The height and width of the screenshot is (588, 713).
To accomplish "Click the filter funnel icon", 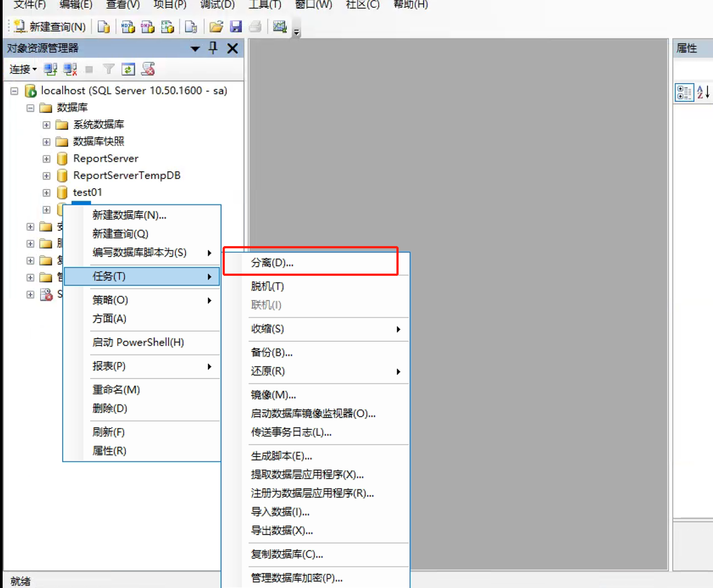I will pos(109,69).
